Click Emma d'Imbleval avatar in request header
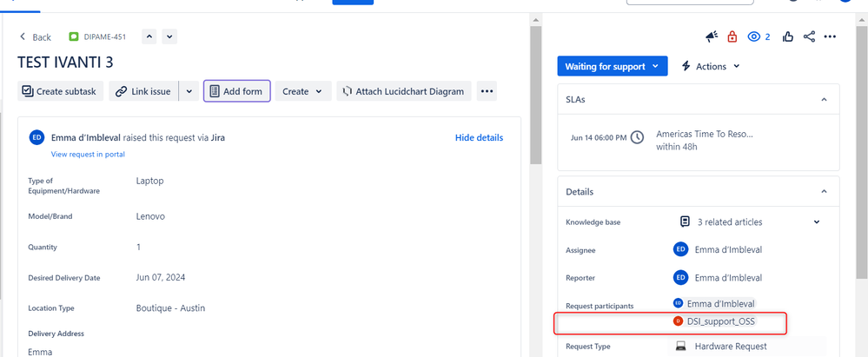 pyautogui.click(x=36, y=137)
